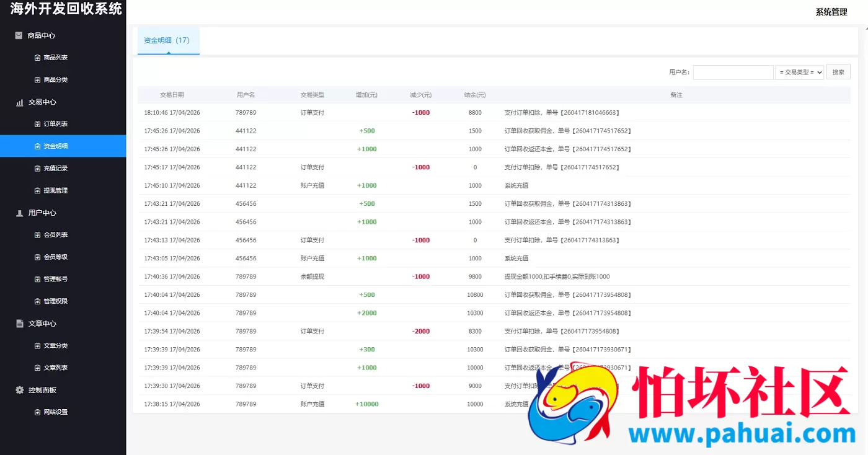Click the 9800 balance value
868x455 pixels.
(475, 276)
